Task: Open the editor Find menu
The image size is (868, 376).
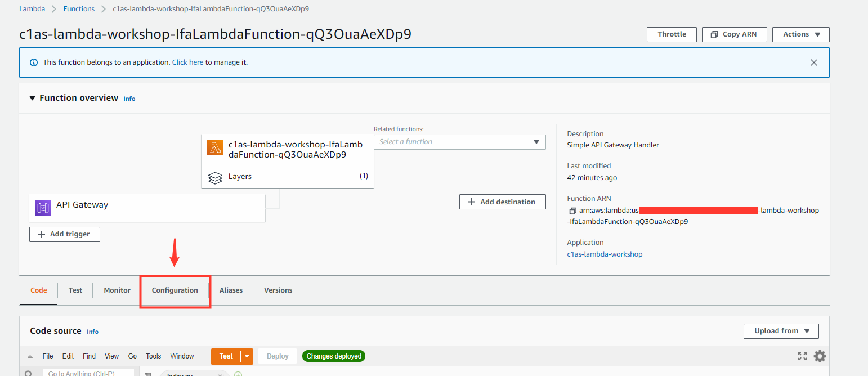Action: [x=89, y=356]
